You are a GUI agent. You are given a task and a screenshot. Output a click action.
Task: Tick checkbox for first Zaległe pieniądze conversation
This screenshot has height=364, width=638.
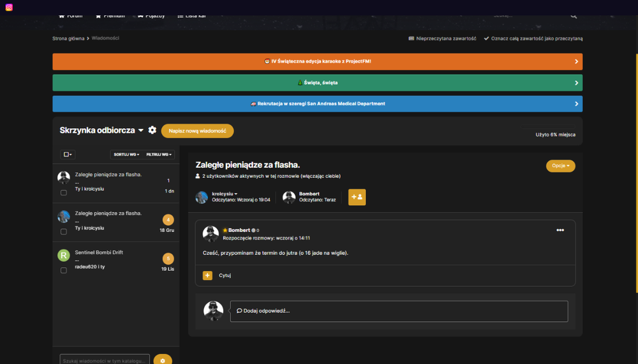(64, 193)
